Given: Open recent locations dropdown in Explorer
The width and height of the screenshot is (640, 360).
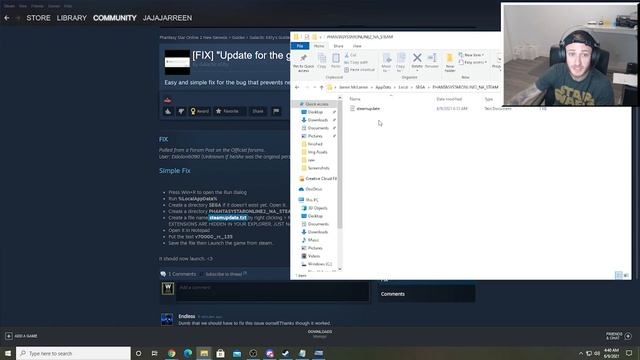Looking at the screenshot, I should pos(314,87).
